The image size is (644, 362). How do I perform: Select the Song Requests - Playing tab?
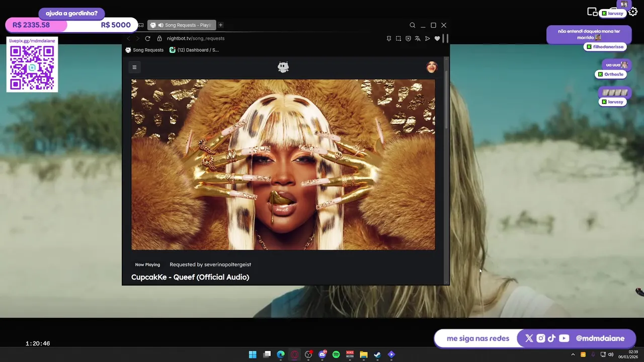[182, 25]
